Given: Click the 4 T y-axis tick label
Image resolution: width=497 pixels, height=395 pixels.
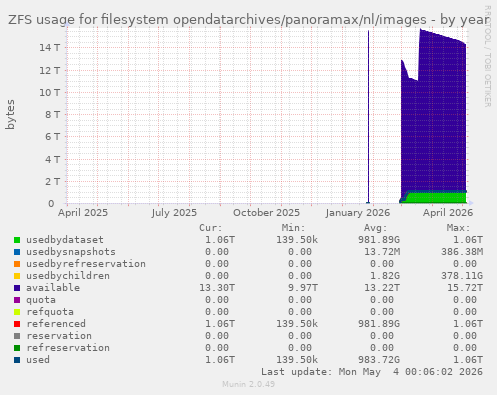Looking at the screenshot, I should (x=52, y=159).
